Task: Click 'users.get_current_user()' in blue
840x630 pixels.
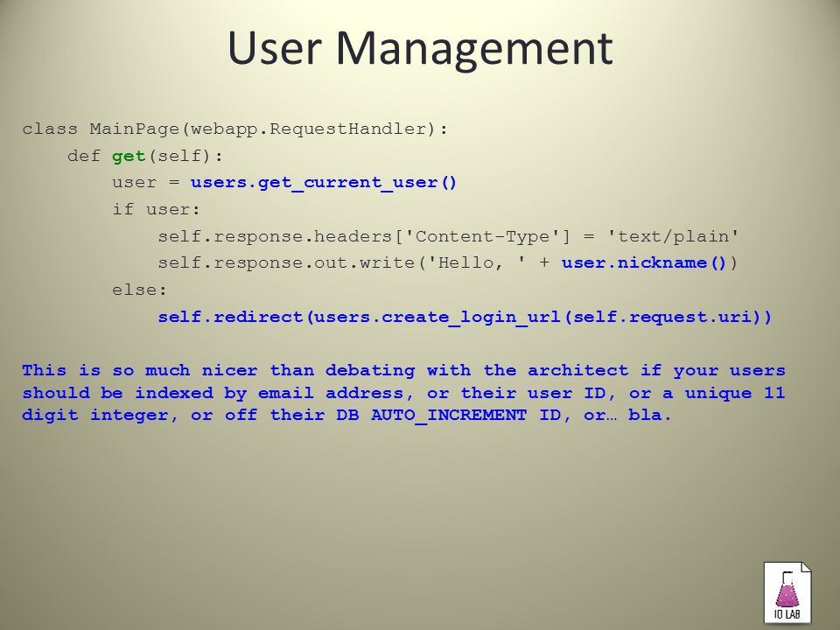Action: (x=324, y=183)
